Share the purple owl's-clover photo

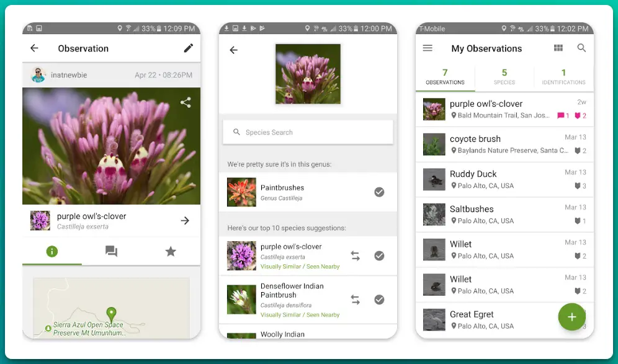(x=186, y=103)
